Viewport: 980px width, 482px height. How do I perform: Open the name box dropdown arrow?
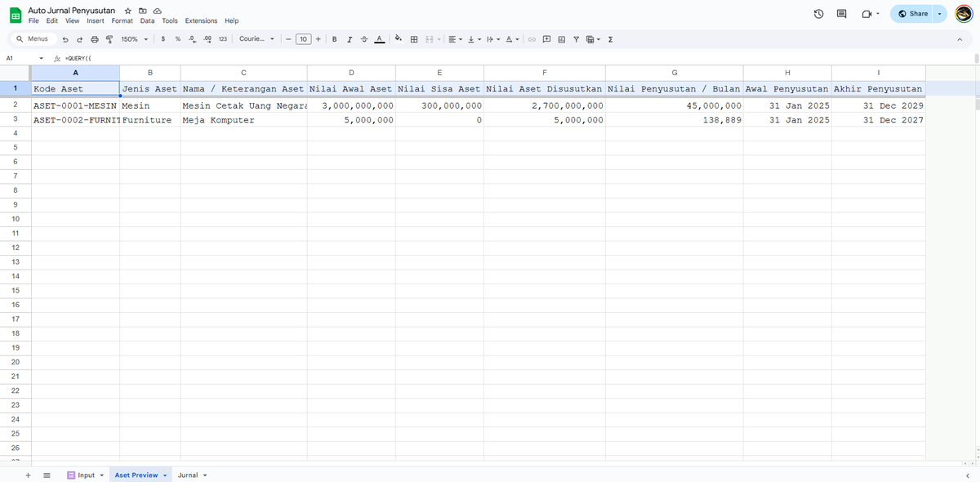[x=42, y=58]
